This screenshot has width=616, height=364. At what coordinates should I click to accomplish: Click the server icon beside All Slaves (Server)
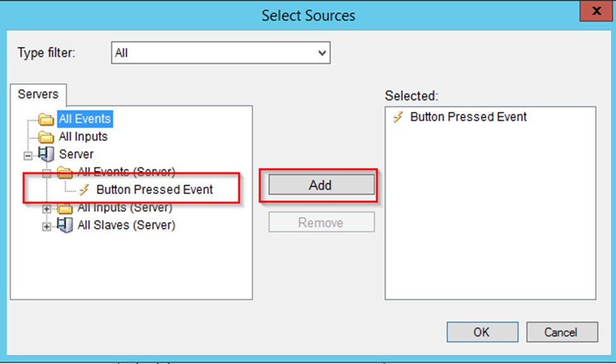tap(65, 224)
